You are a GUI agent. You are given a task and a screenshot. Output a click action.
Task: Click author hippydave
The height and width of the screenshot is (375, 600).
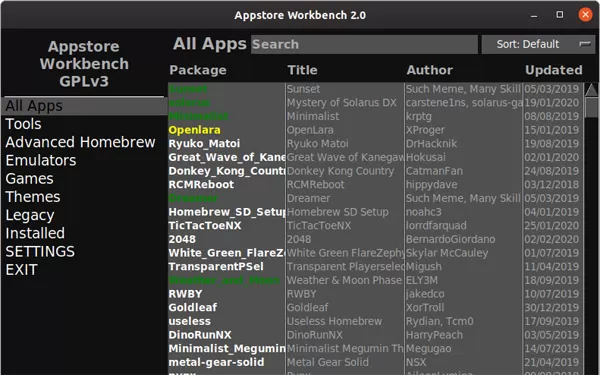click(432, 185)
